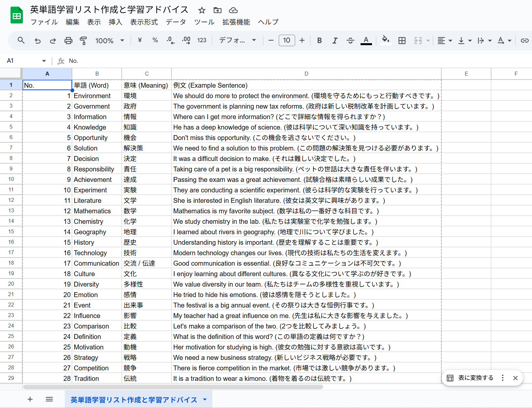Viewport: 532px width, 408px height.
Task: Star the document title
Action: (x=202, y=10)
